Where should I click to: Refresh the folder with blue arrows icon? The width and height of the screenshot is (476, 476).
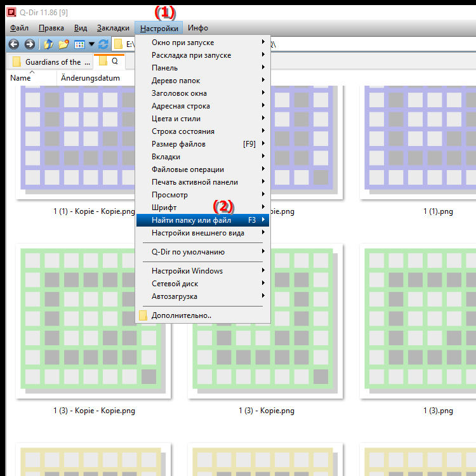tap(103, 44)
